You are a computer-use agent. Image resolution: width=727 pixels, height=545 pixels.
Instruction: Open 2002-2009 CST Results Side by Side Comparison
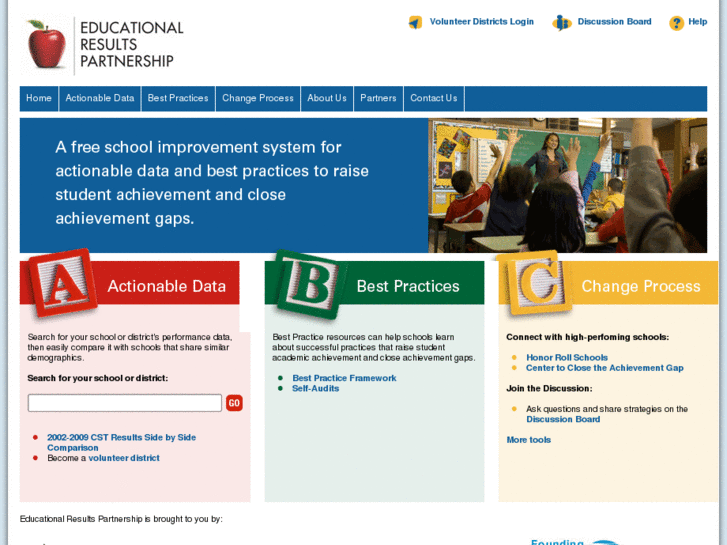(x=121, y=442)
